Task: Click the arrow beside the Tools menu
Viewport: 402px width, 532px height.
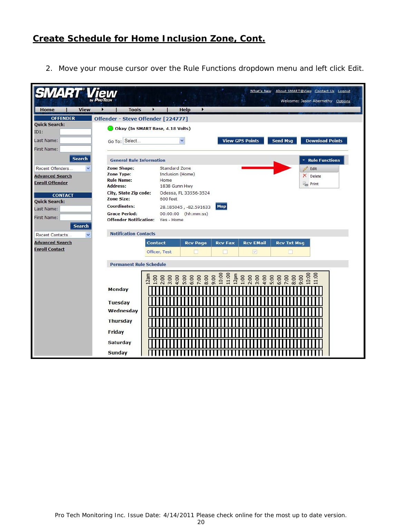Action: pos(153,110)
